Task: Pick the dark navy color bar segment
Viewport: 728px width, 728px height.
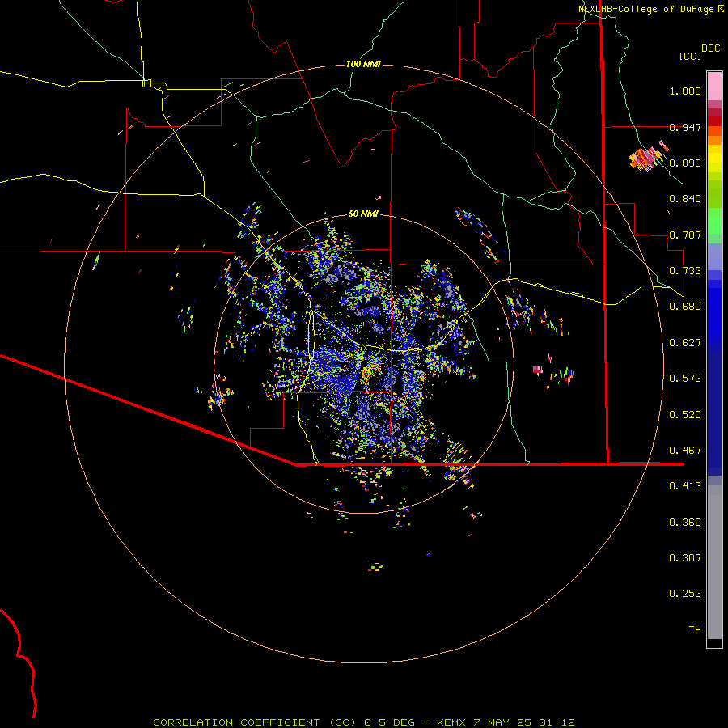Action: (714, 413)
